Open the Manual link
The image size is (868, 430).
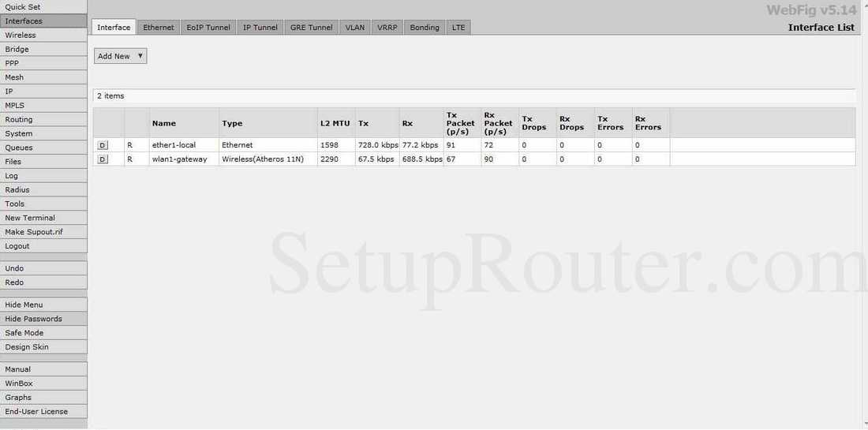(x=43, y=370)
